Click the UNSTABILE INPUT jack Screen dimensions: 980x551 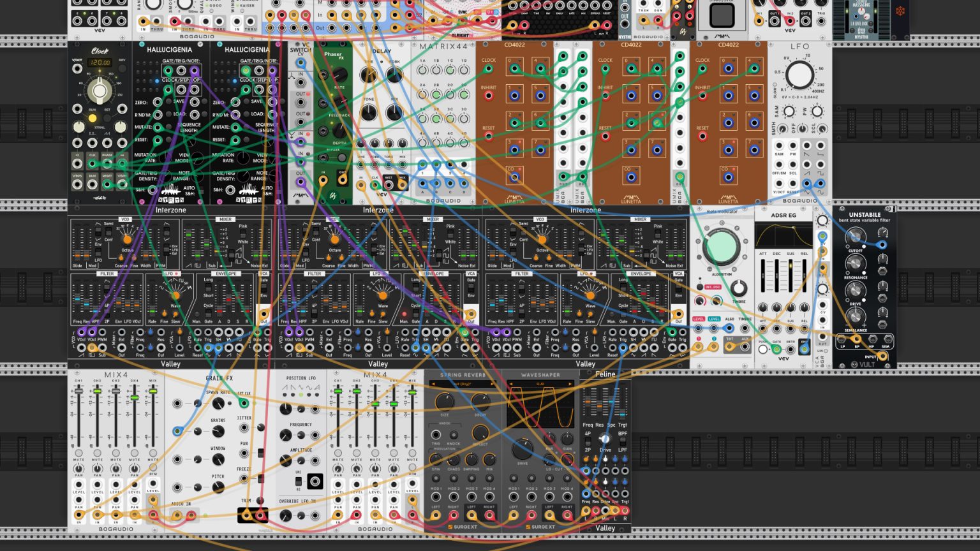click(x=883, y=355)
